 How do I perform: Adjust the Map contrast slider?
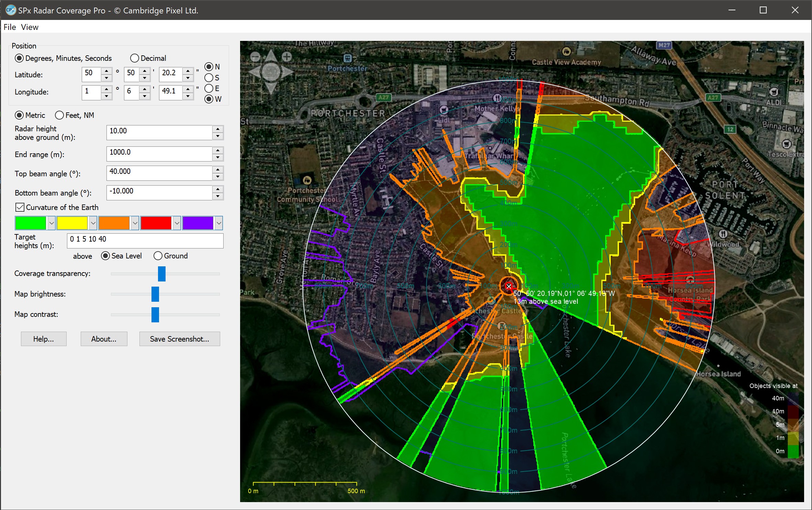pyautogui.click(x=156, y=314)
